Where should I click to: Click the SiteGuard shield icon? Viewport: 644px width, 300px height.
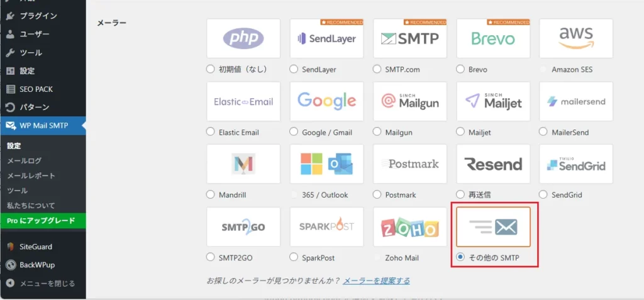tap(11, 247)
